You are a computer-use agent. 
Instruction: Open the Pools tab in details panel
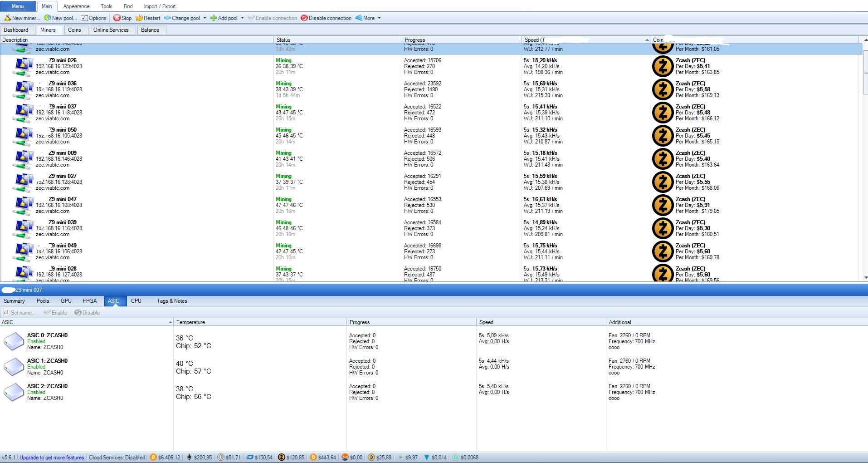[x=43, y=301]
